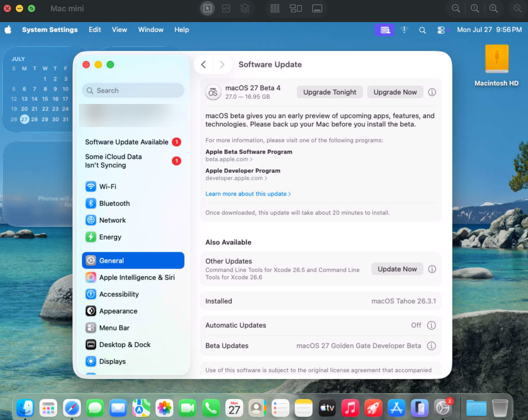Open Some iCloud Data Isn't Syncing notice
This screenshot has height=420, width=528.
coord(133,161)
